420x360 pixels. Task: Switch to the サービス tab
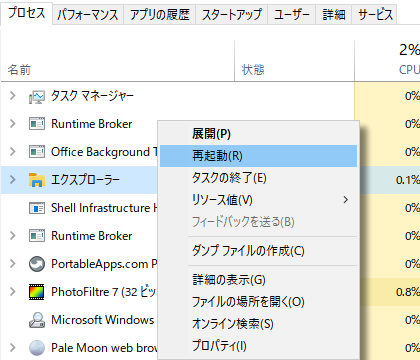pyautogui.click(x=375, y=15)
